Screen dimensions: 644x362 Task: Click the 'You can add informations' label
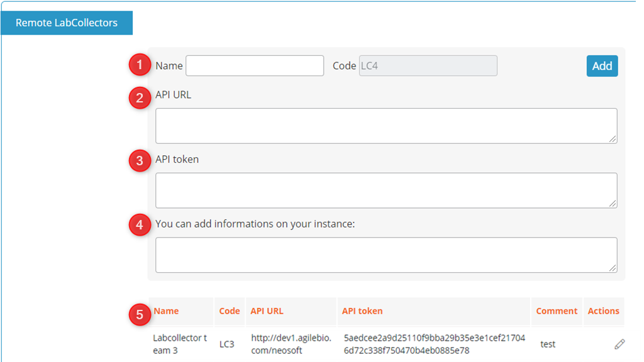[x=255, y=224]
